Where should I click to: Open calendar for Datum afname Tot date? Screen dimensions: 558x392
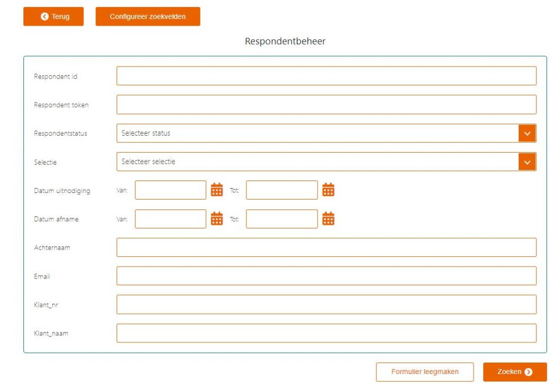(328, 219)
